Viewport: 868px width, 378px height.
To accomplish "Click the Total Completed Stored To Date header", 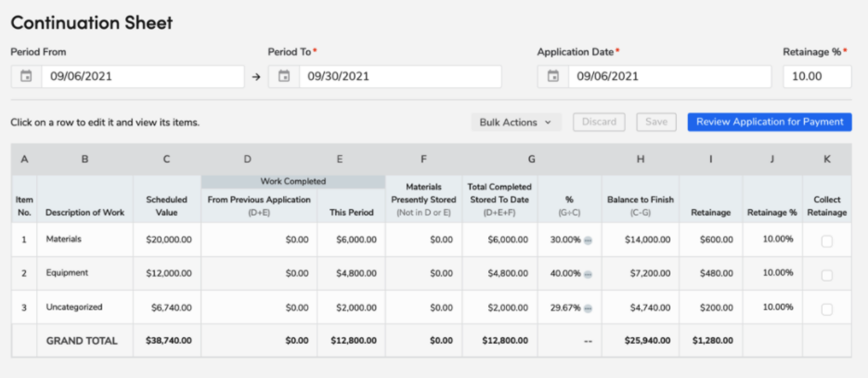I will pyautogui.click(x=499, y=193).
